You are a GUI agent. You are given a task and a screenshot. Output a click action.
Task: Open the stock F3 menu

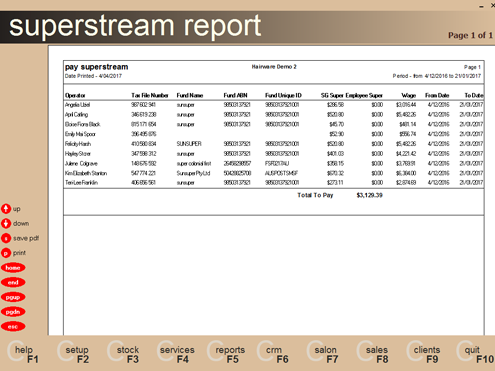coord(123,353)
